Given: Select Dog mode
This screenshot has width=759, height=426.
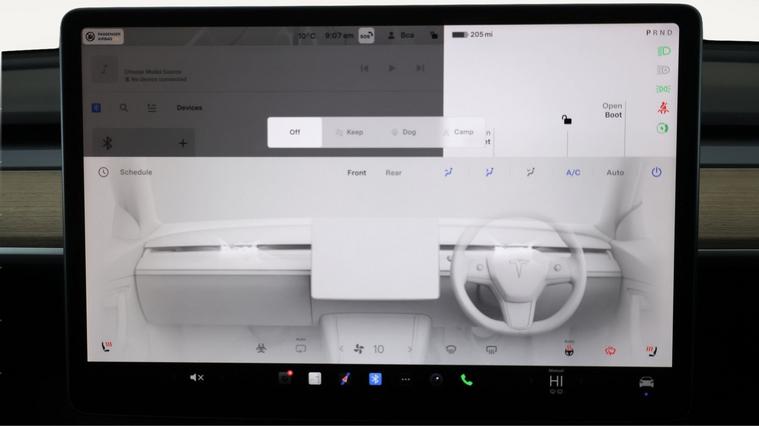Looking at the screenshot, I should tap(403, 132).
